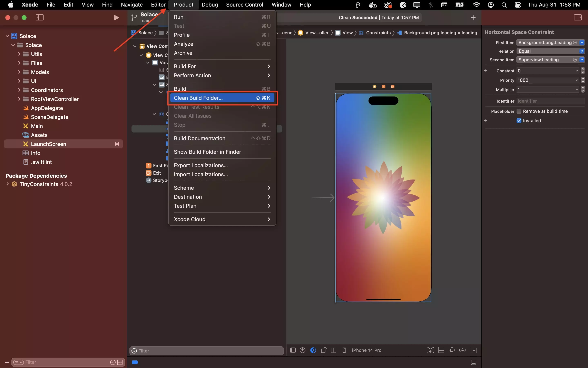588x368 pixels.
Task: Choose Build Documentation menu item
Action: (x=222, y=138)
